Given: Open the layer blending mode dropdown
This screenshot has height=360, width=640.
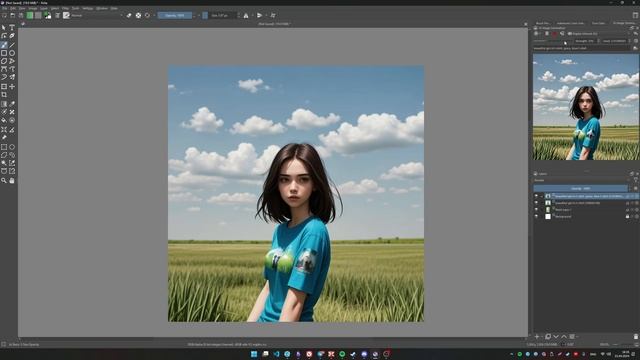Looking at the screenshot, I should [582, 180].
